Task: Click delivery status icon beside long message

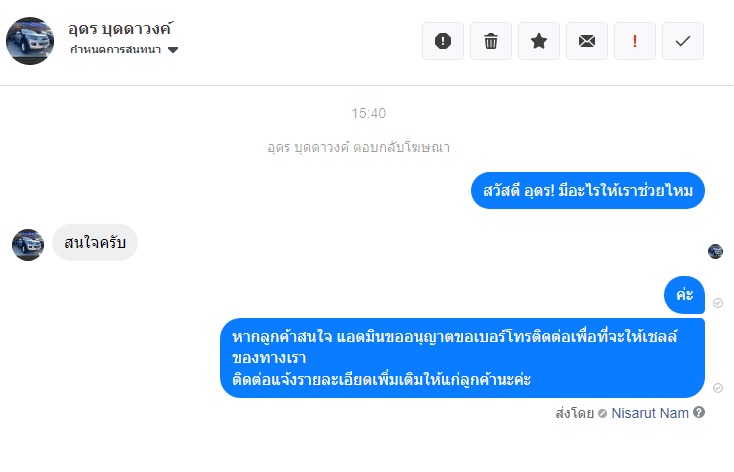Action: tap(717, 387)
